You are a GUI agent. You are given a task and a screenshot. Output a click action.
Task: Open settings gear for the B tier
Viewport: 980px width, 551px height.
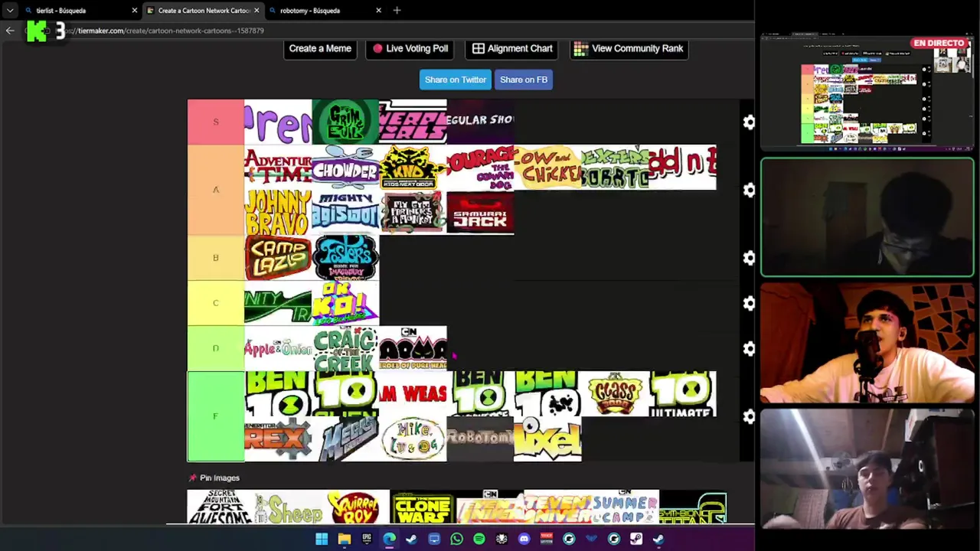749,258
